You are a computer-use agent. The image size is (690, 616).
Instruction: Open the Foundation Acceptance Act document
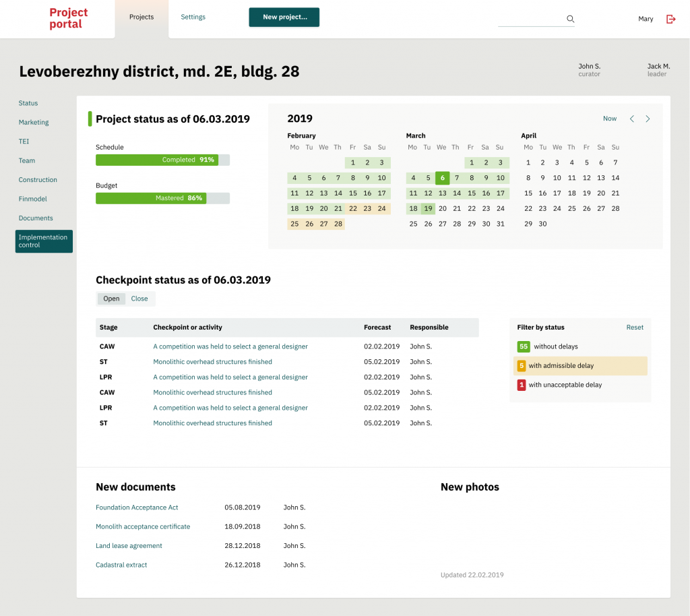click(137, 507)
